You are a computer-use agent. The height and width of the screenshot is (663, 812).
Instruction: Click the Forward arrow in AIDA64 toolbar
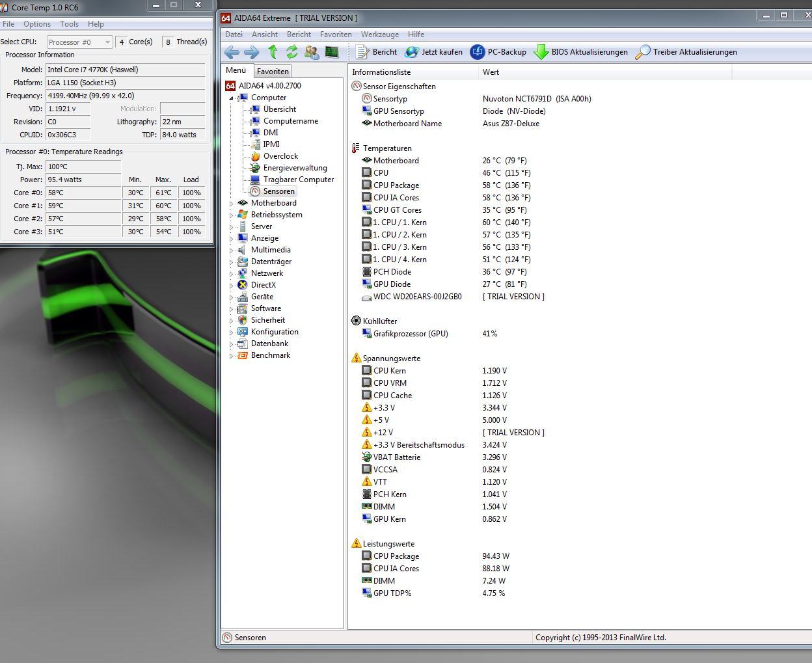(x=252, y=52)
